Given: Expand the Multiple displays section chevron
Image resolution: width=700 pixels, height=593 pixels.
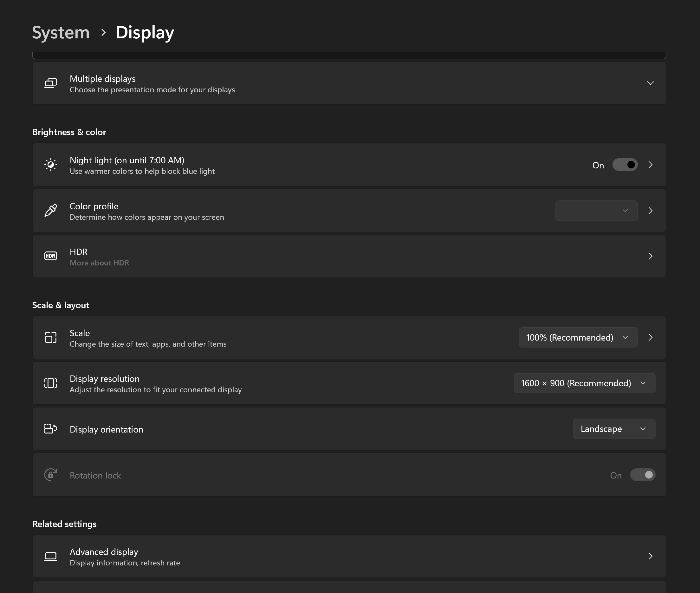Looking at the screenshot, I should [x=650, y=83].
